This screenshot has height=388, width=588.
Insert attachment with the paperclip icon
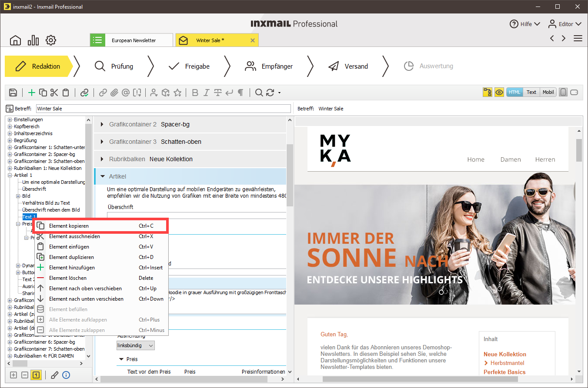click(x=114, y=92)
